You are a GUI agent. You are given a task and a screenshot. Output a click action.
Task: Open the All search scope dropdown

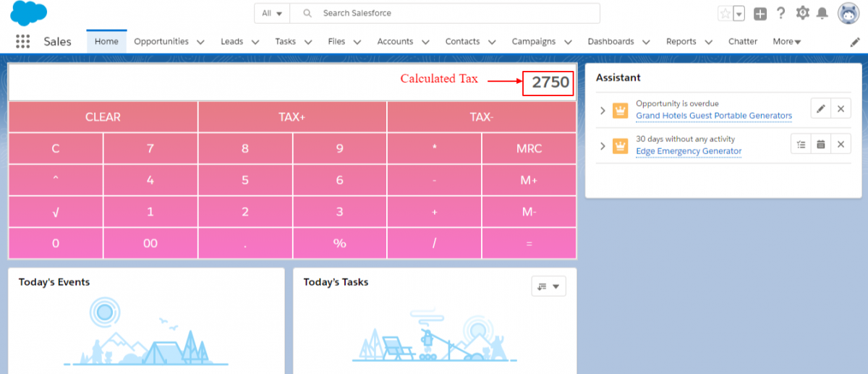tap(272, 13)
